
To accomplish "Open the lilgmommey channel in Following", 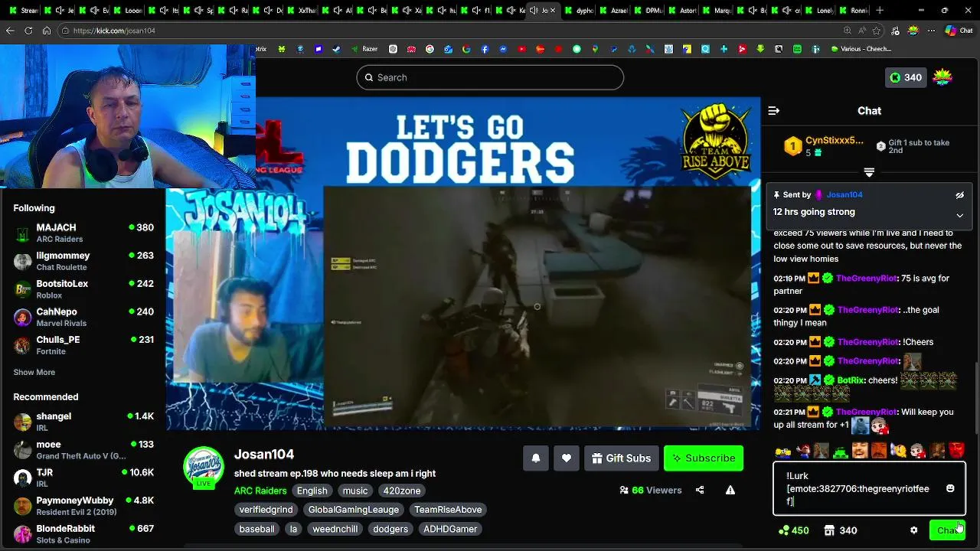I will (83, 261).
